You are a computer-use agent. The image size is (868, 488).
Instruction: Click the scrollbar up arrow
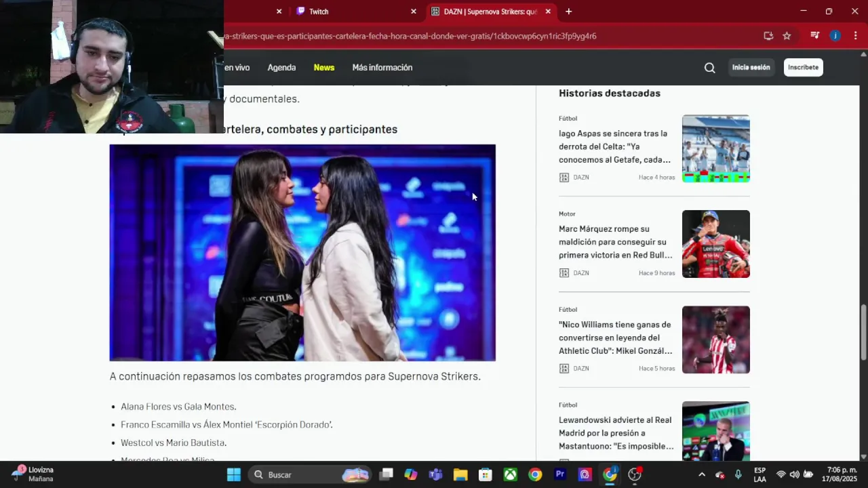(863, 54)
